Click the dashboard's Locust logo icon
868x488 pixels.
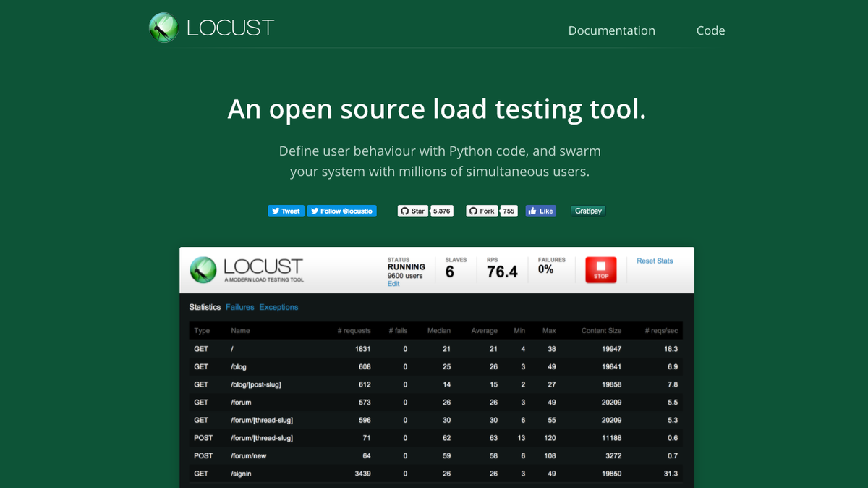(x=203, y=269)
